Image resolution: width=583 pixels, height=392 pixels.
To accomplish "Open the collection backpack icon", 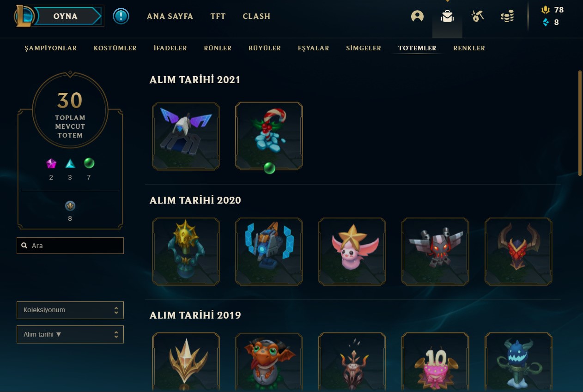I will (x=447, y=16).
